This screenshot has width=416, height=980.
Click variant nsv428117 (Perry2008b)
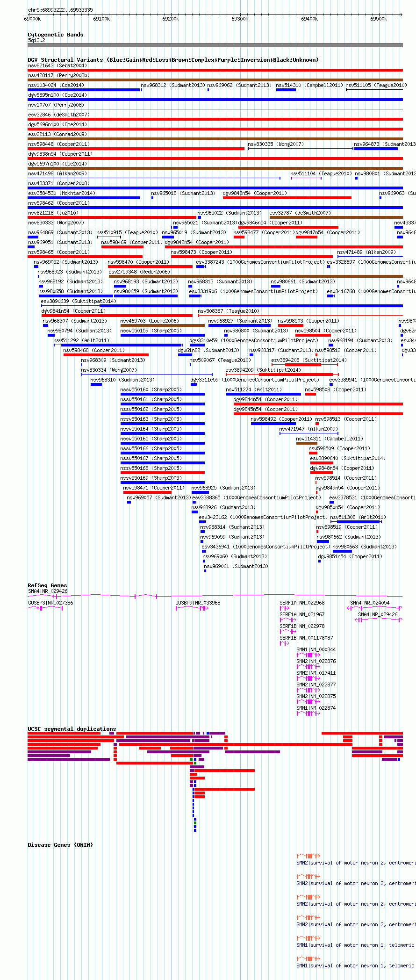(x=59, y=75)
